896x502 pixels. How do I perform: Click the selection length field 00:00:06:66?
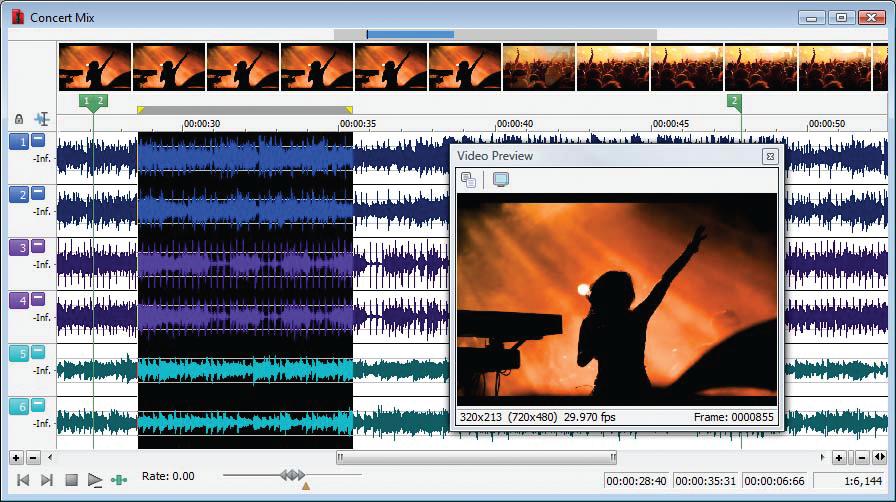(774, 481)
